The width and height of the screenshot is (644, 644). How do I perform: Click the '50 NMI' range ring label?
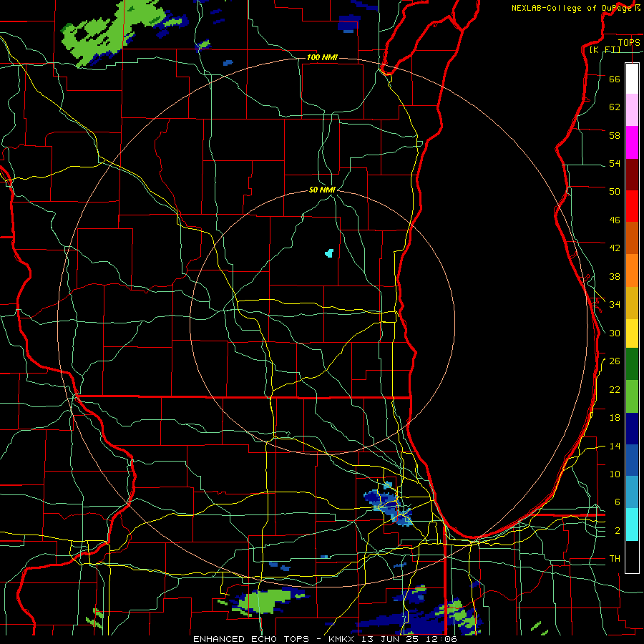pos(322,190)
